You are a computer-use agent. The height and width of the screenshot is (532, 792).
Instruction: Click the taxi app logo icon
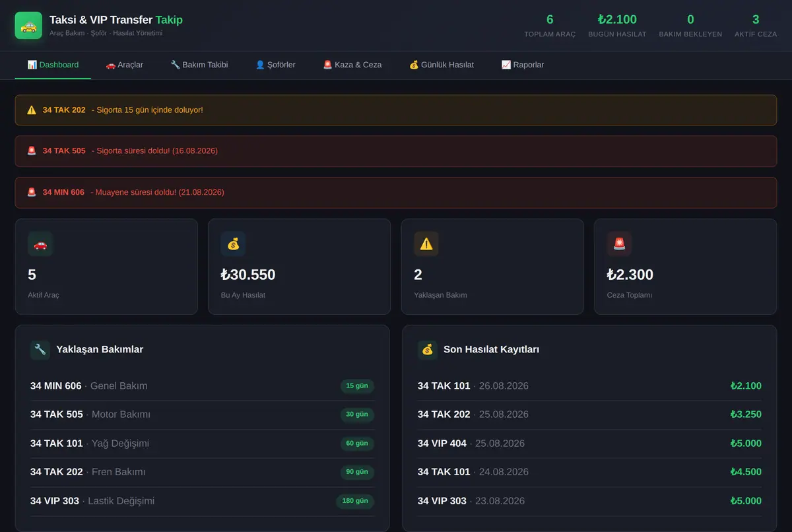28,26
